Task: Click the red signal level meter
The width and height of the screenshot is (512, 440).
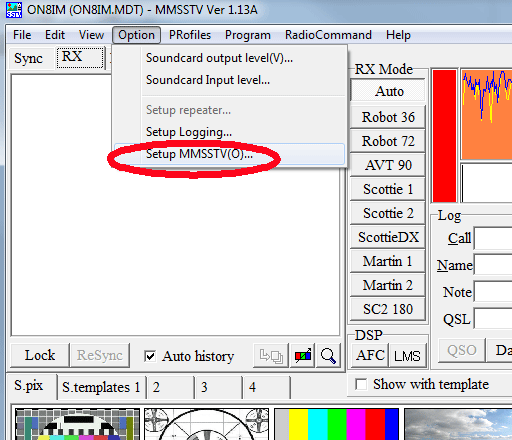Action: [444, 136]
